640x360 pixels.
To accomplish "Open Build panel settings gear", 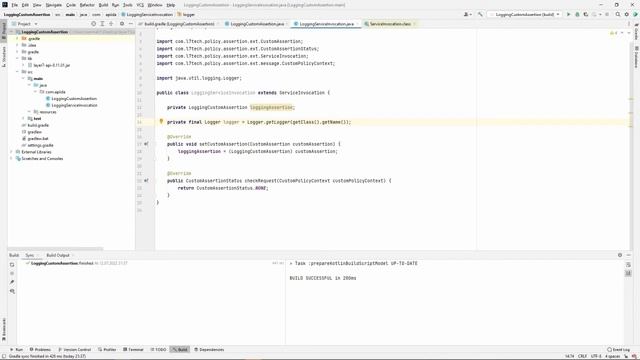I will [x=620, y=255].
